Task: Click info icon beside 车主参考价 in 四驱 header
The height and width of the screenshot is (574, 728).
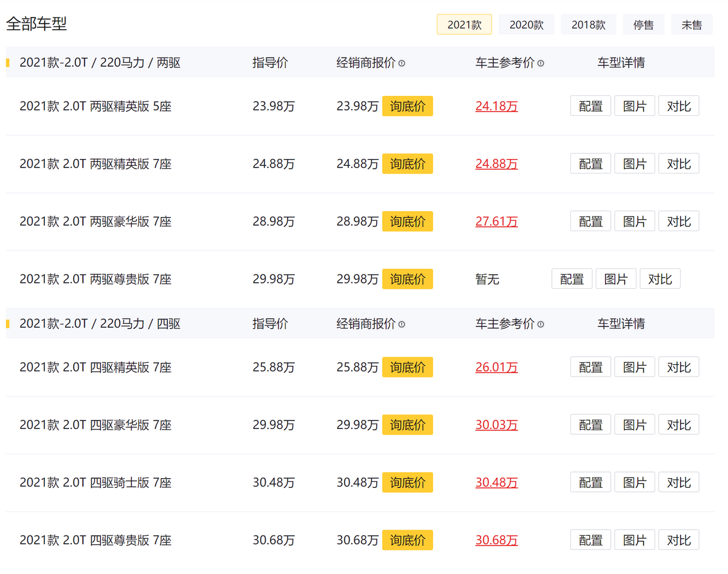Action: coord(541,325)
